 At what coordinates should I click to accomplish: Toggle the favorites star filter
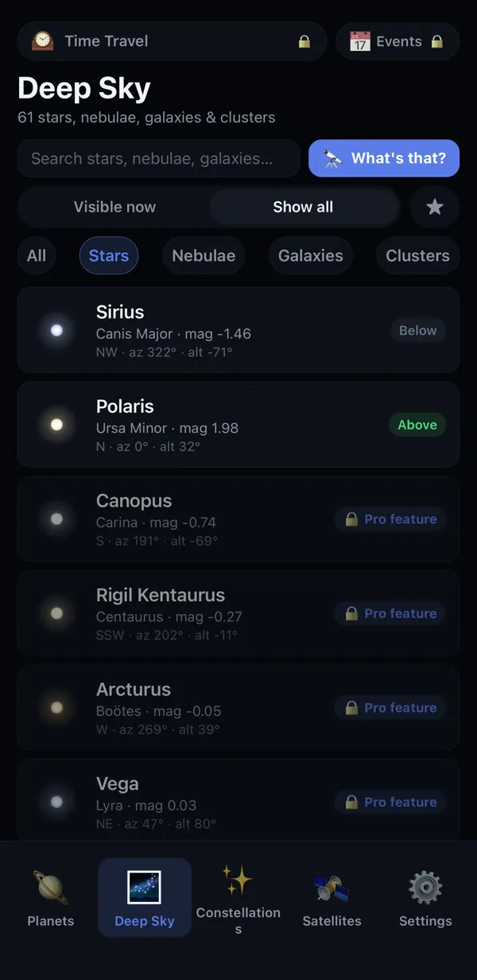(435, 207)
